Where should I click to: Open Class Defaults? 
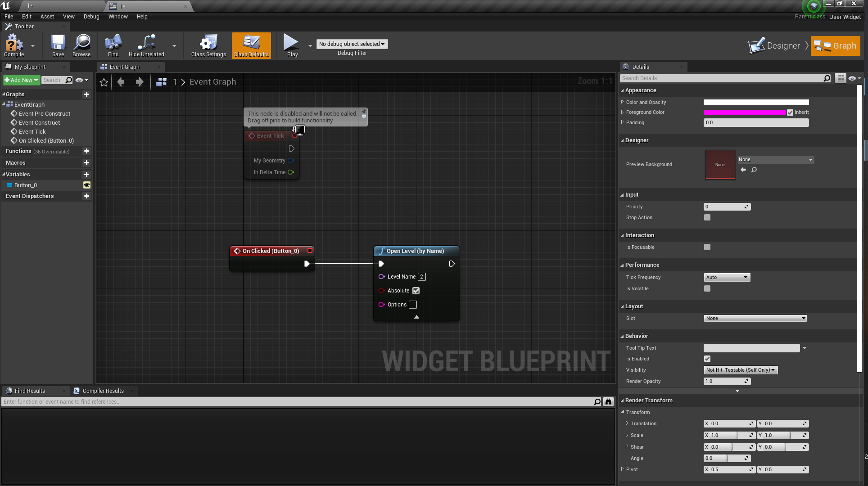pyautogui.click(x=251, y=45)
